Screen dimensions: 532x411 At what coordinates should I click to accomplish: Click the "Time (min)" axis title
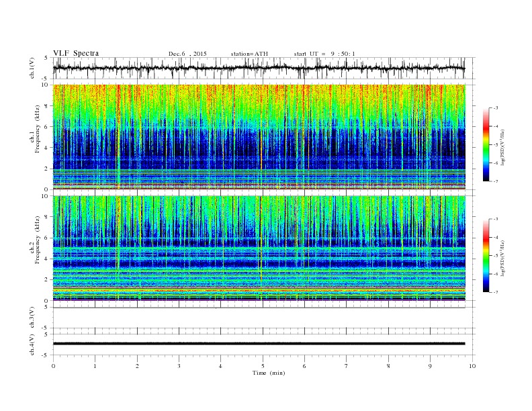pyautogui.click(x=269, y=373)
